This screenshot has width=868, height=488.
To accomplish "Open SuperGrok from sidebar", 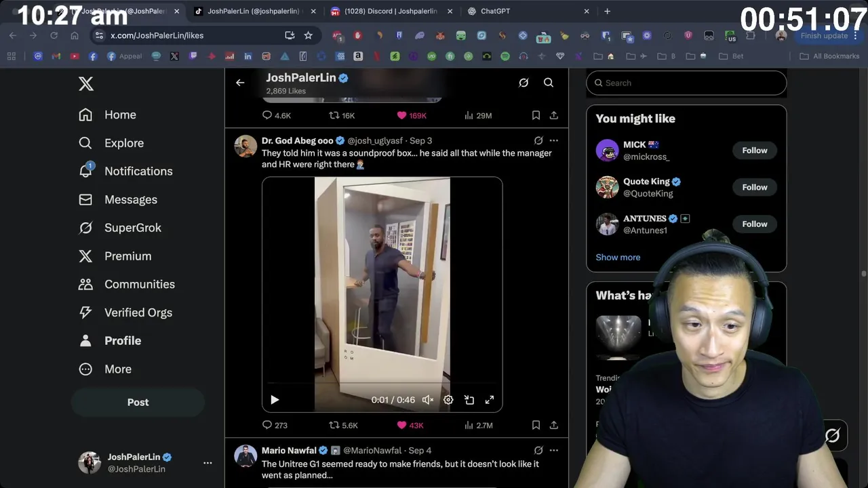I will (120, 228).
